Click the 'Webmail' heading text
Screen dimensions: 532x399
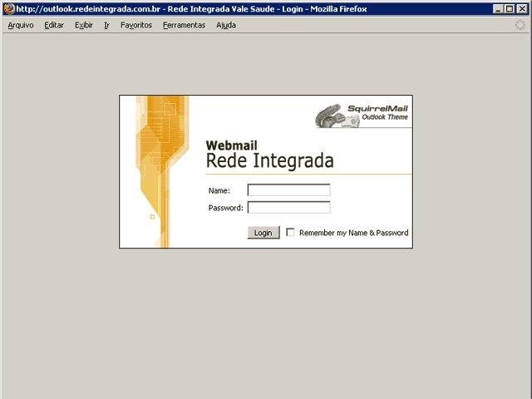click(232, 145)
